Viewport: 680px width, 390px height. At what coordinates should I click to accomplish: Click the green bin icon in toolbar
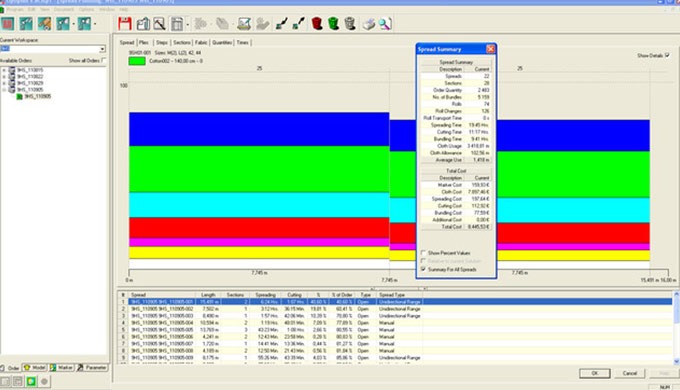point(333,23)
